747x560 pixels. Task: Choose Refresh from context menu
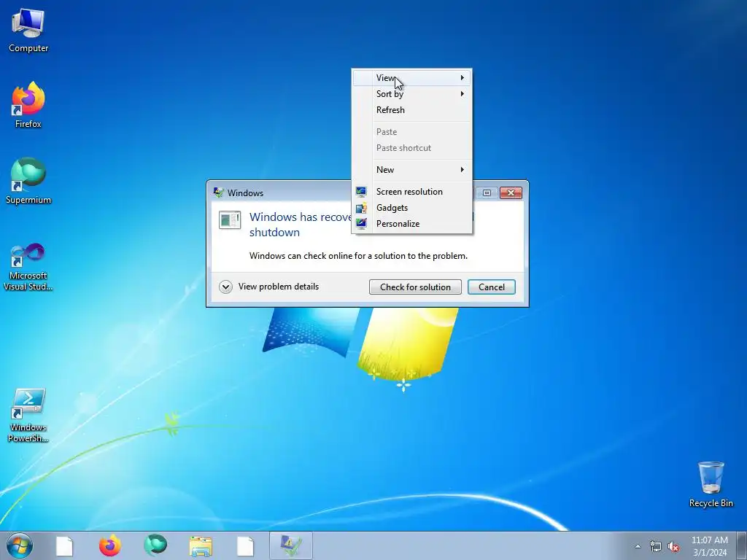412,110
